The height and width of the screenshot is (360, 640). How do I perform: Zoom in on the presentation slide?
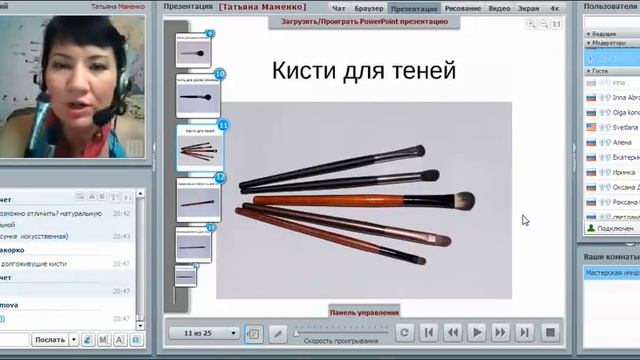(x=531, y=24)
